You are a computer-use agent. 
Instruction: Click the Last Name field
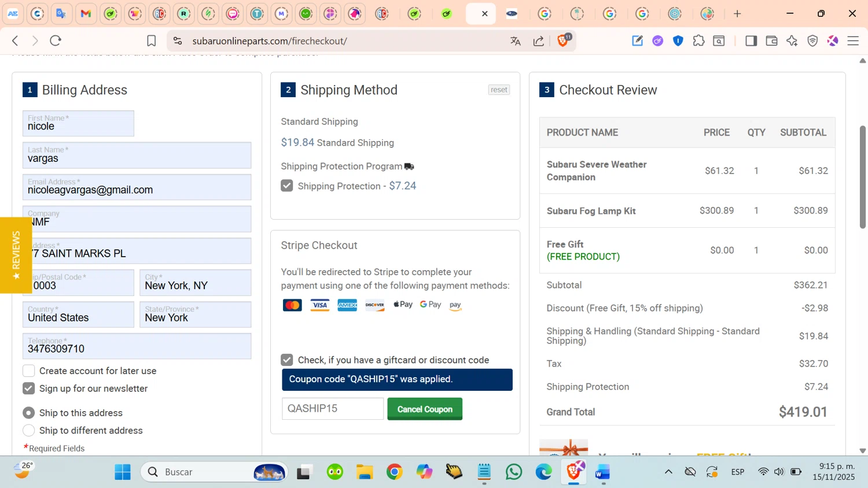coord(137,155)
